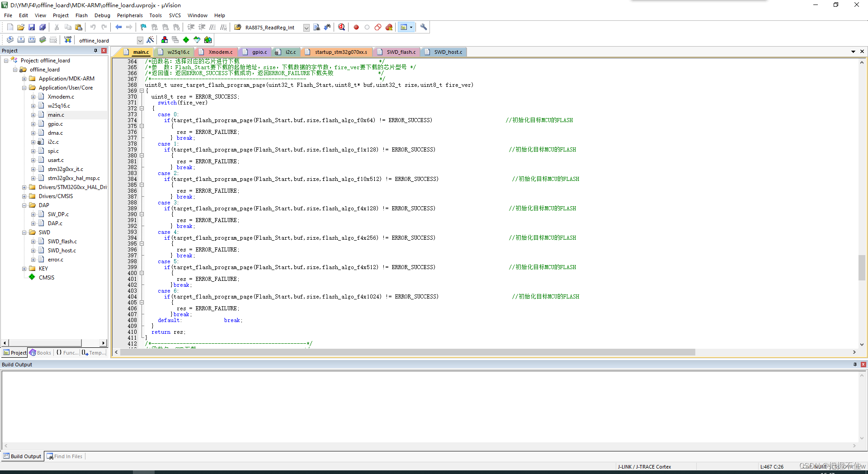Click the editor vertical scrollbar thumb
The image size is (868, 474).
coord(862,268)
